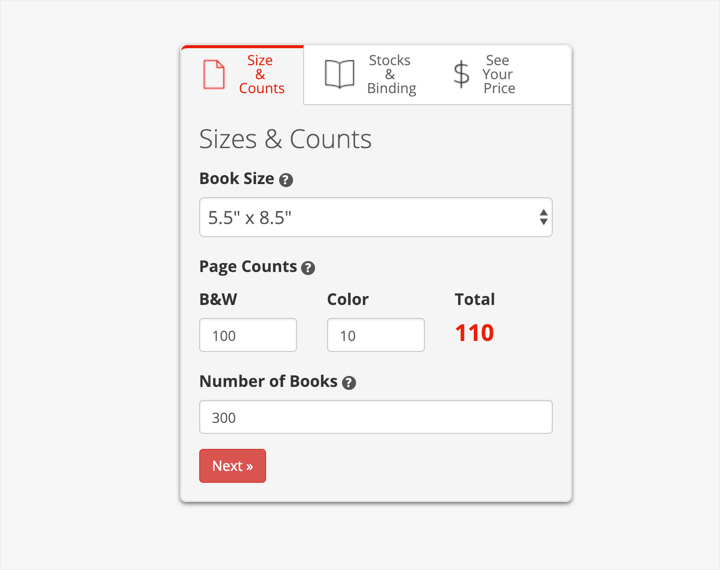Click the Number of Books input field

[376, 417]
